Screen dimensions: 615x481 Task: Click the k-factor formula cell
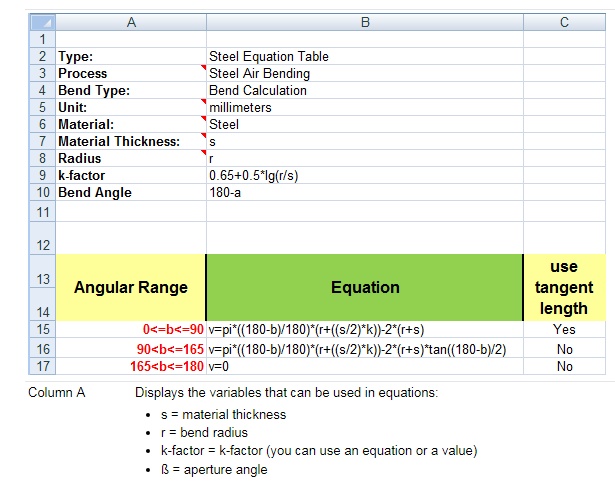click(x=365, y=175)
